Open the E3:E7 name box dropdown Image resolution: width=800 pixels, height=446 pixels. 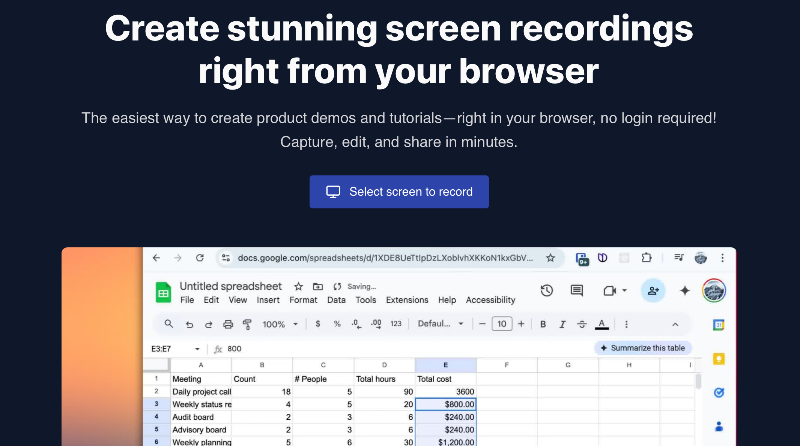(x=197, y=349)
